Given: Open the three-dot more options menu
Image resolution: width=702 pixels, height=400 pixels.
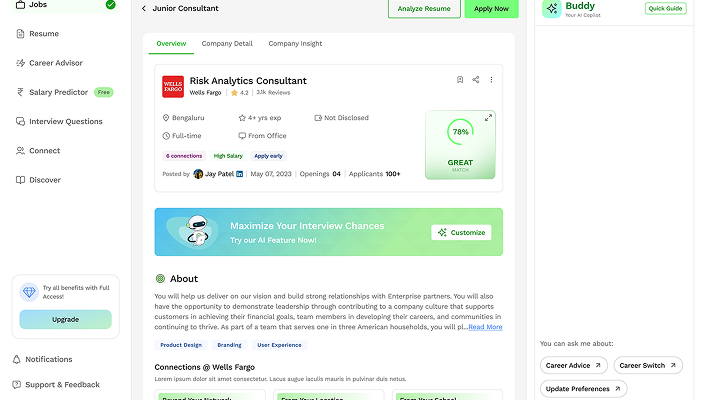Looking at the screenshot, I should click(x=491, y=80).
